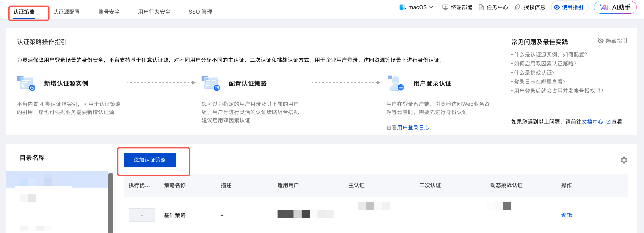
Task: Open FAQ 什么是挑战认证？
Action: [x=534, y=73]
